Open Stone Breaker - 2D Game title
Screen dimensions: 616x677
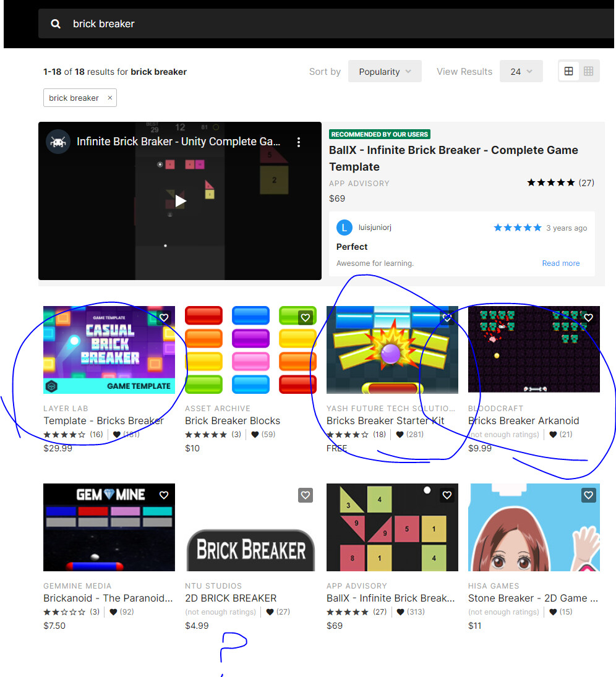pos(533,598)
